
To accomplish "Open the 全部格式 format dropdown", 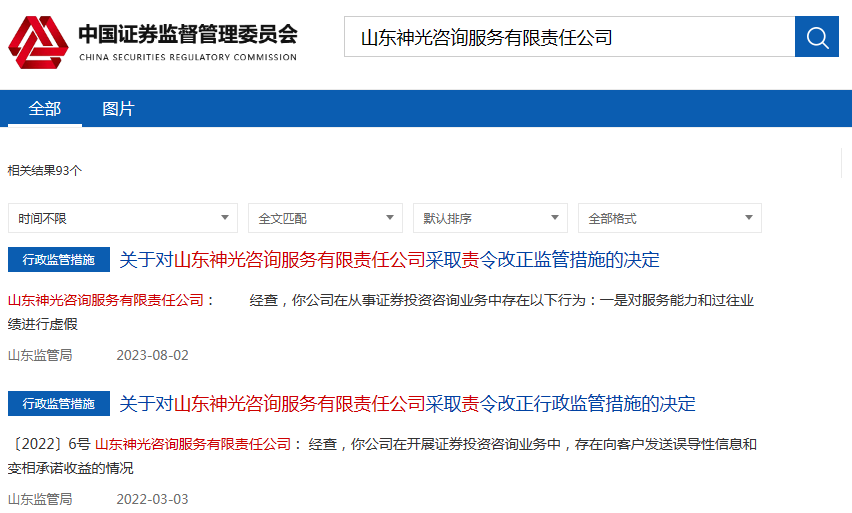I will point(669,218).
